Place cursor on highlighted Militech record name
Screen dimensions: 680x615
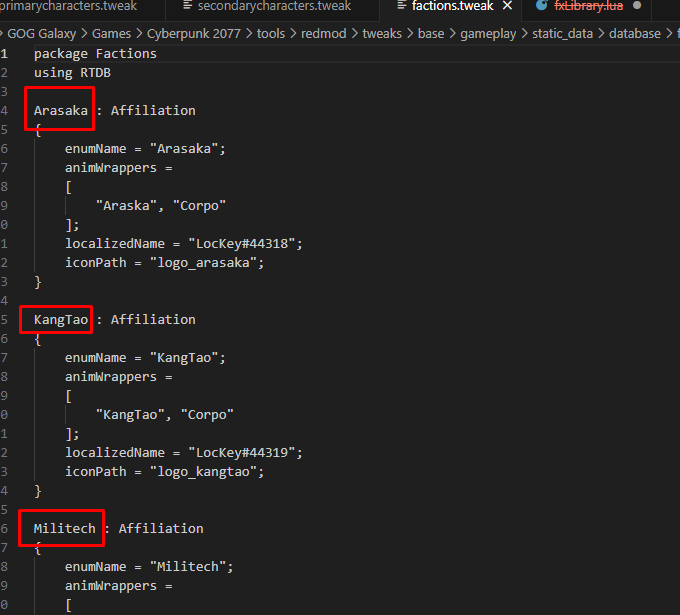click(65, 528)
